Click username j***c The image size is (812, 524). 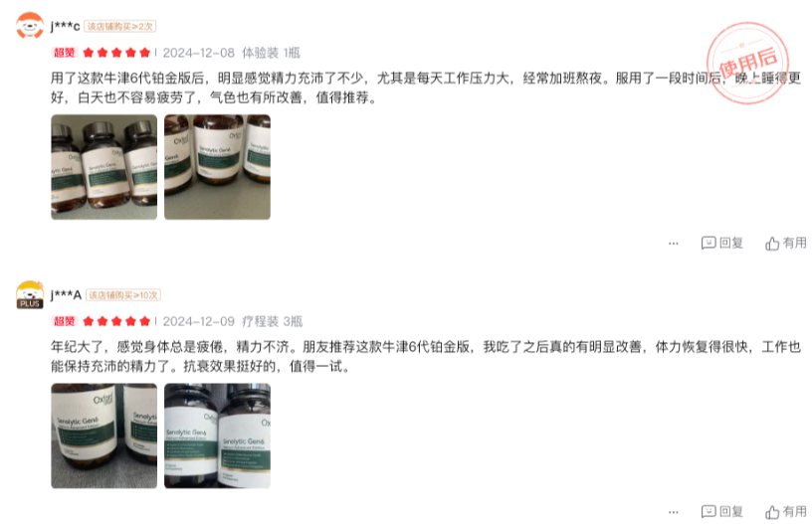click(66, 26)
